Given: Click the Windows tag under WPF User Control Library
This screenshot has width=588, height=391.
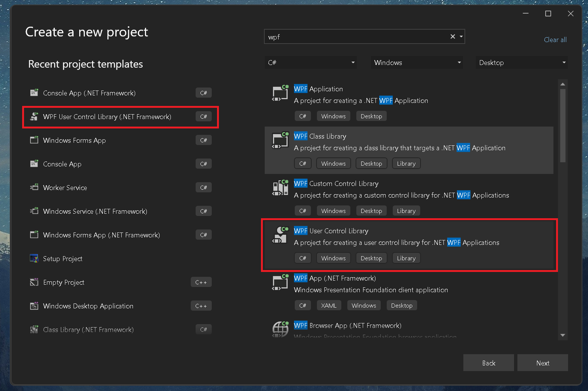Looking at the screenshot, I should click(333, 258).
